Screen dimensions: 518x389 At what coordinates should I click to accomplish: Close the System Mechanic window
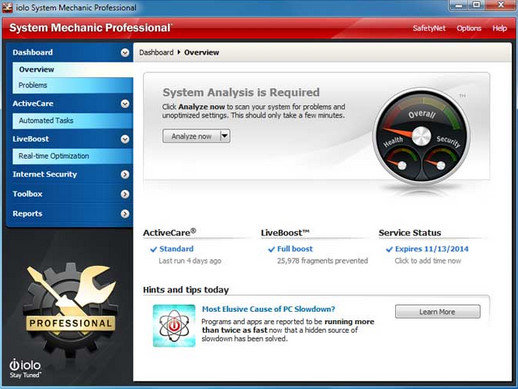pyautogui.click(x=501, y=5)
